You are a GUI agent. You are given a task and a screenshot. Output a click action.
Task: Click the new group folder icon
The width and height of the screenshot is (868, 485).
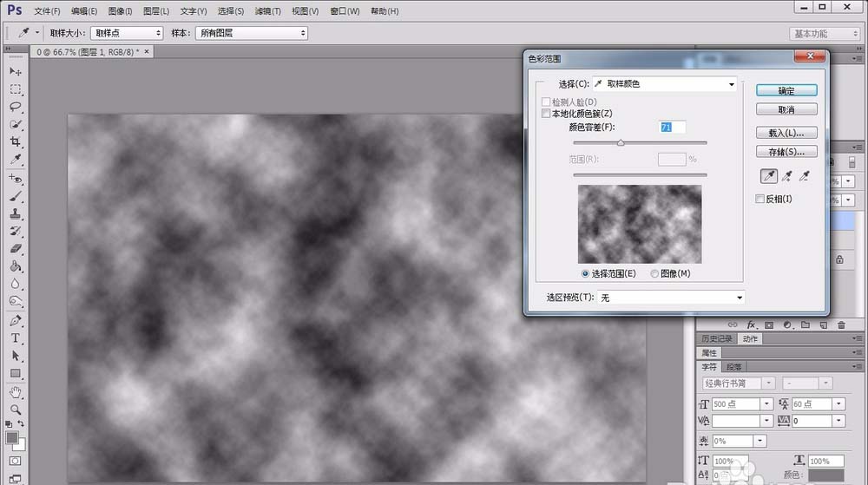[806, 324]
